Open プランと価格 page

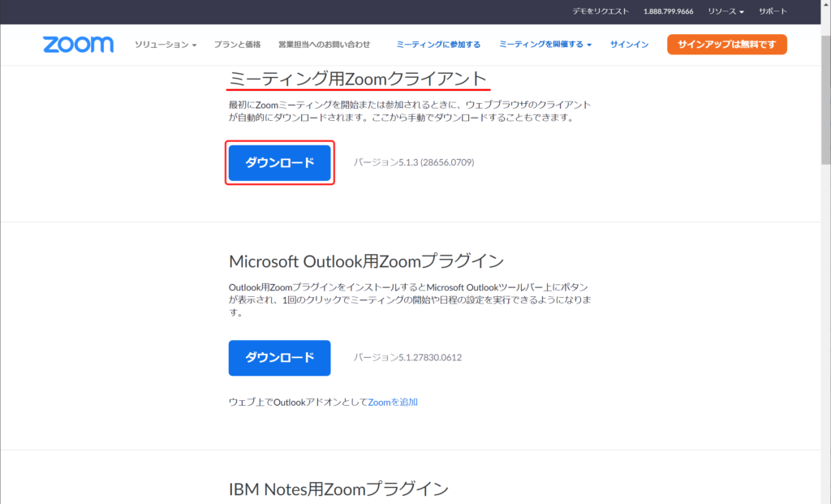coord(237,45)
